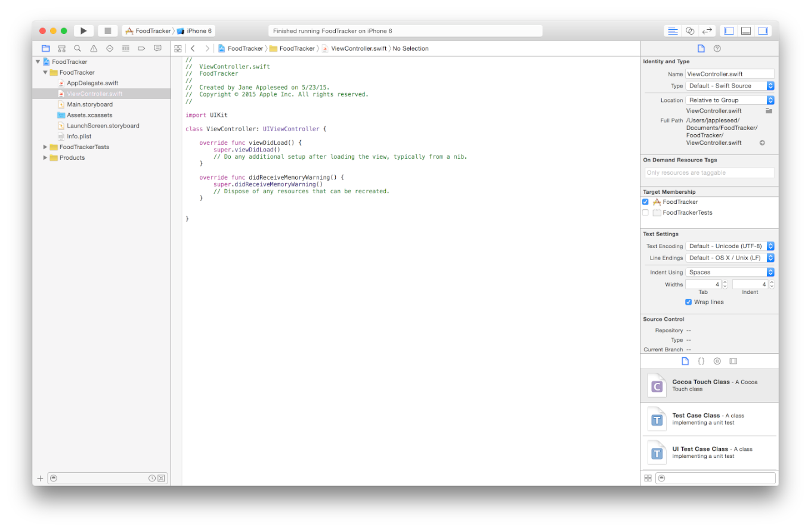
Task: Check the FoodTrackerTests target membership
Action: tap(645, 213)
